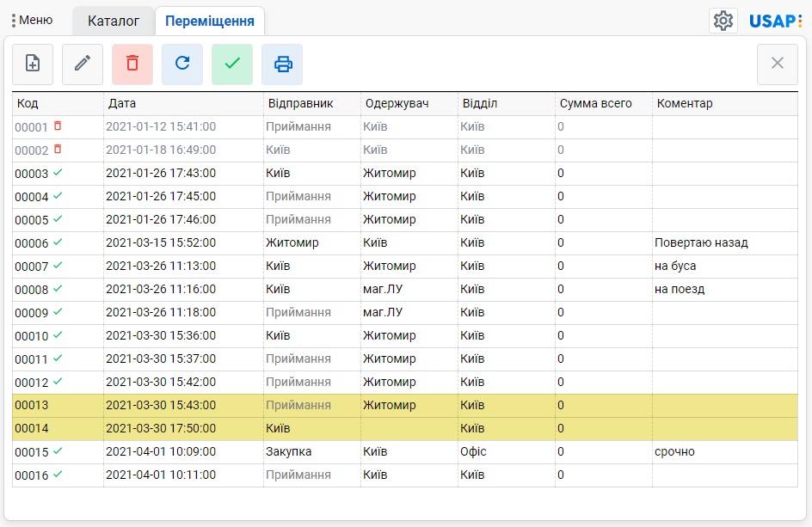Select the highlighted row code 00014
Screen dimensions: 812x527
[x=32, y=429]
